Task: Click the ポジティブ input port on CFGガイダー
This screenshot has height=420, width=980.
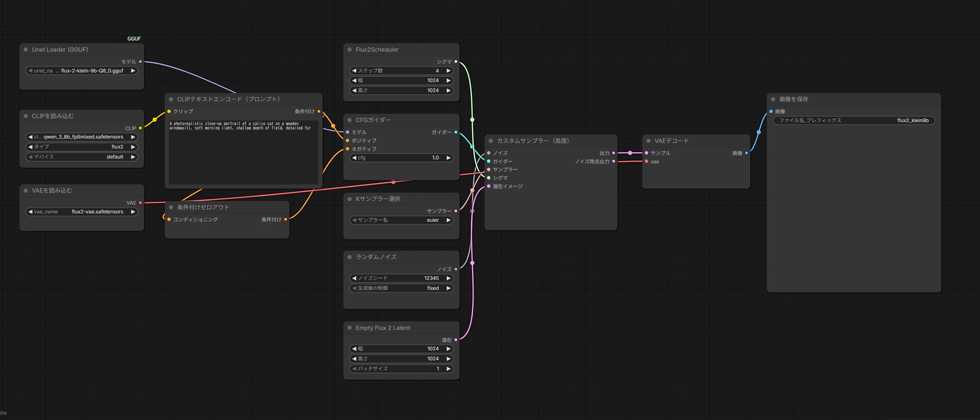Action: (x=347, y=141)
